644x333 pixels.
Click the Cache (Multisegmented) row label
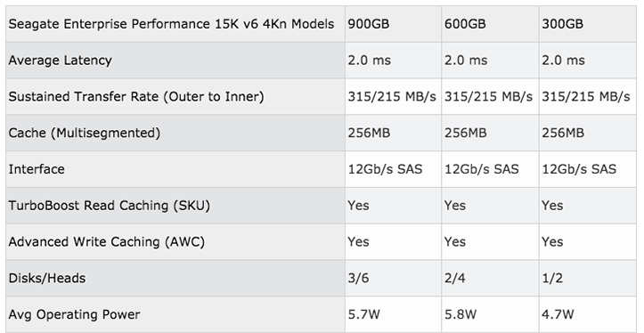(x=85, y=133)
